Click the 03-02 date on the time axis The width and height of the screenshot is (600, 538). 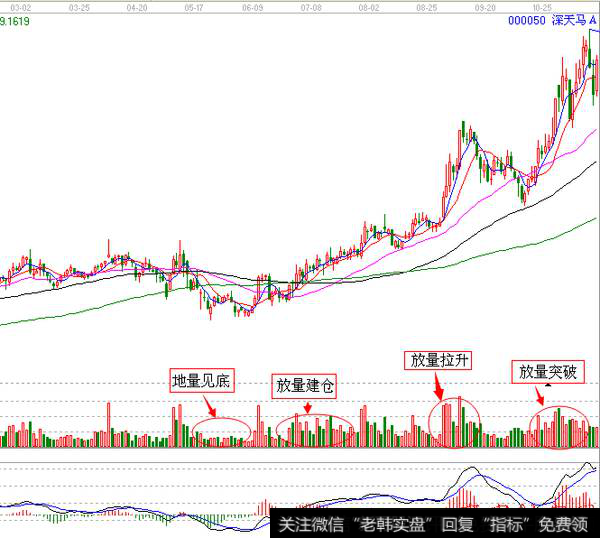[21, 6]
